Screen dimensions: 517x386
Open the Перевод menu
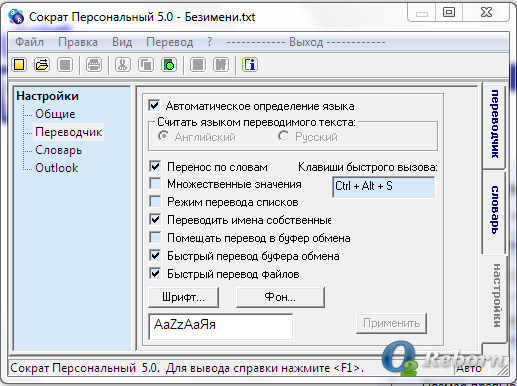pyautogui.click(x=170, y=42)
